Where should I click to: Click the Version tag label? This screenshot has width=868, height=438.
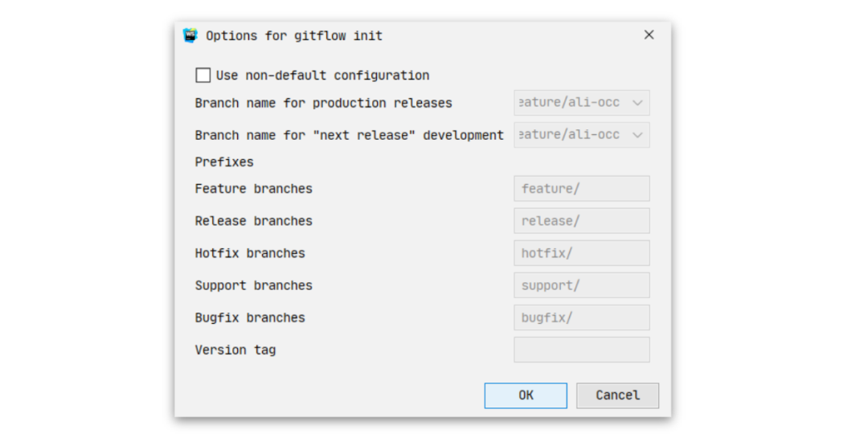click(x=235, y=350)
